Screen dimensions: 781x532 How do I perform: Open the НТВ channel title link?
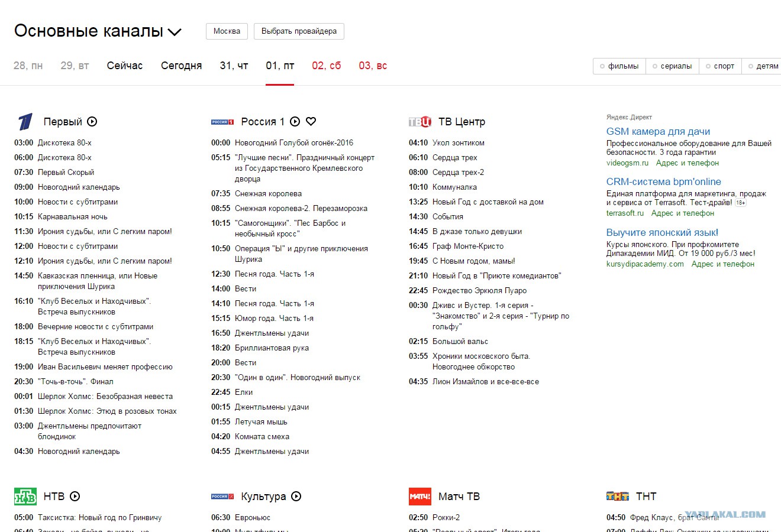pyautogui.click(x=54, y=497)
